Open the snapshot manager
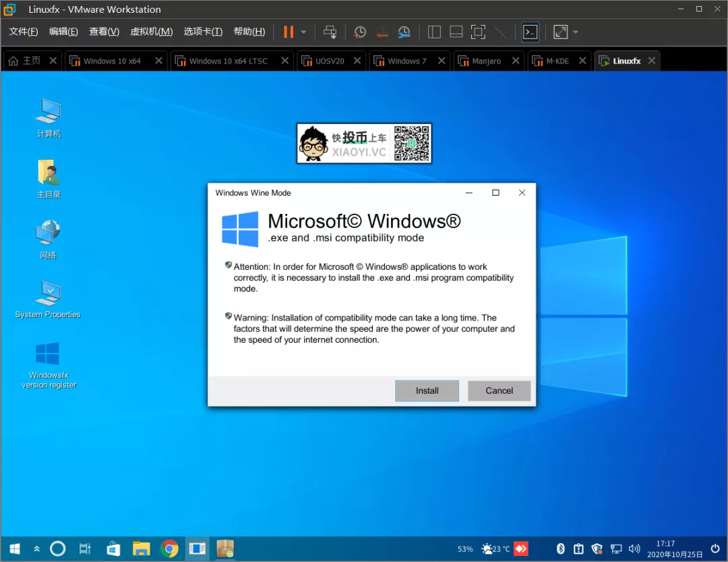 click(404, 32)
